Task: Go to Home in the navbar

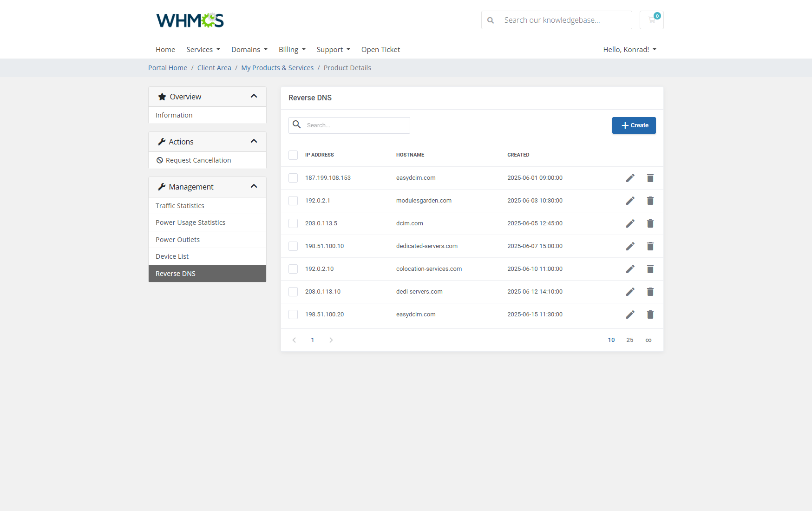Action: (165, 50)
